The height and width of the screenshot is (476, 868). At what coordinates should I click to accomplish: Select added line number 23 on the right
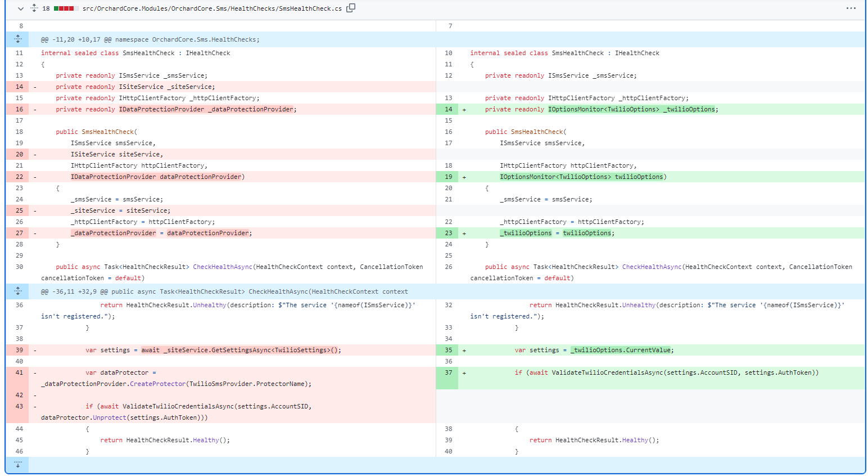(448, 233)
